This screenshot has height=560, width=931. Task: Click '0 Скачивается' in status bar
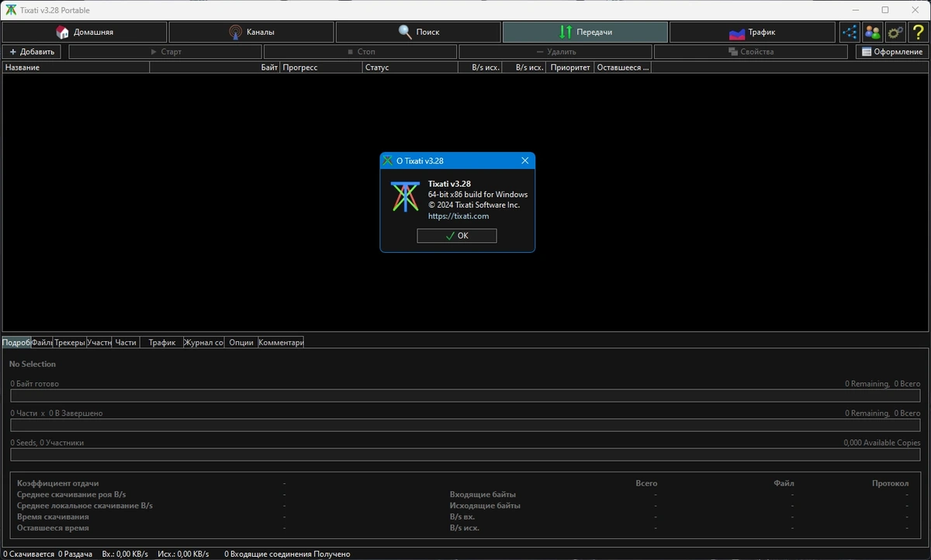28,554
